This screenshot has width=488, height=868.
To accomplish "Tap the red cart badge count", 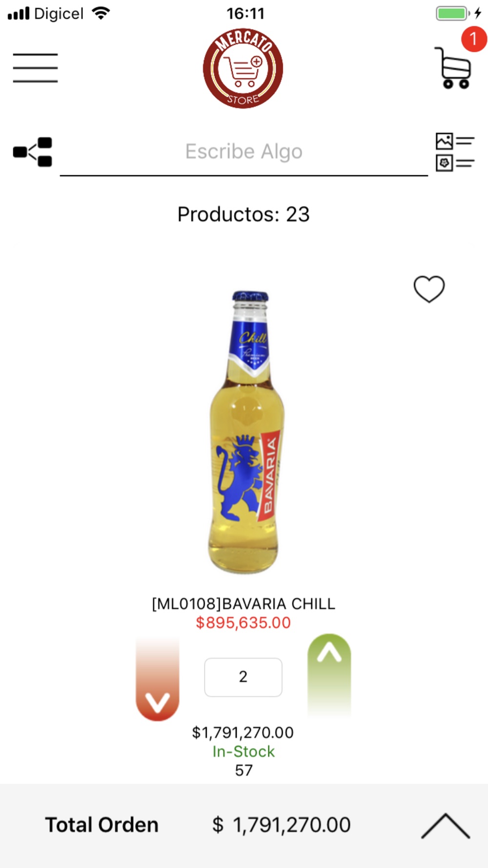I will [473, 39].
